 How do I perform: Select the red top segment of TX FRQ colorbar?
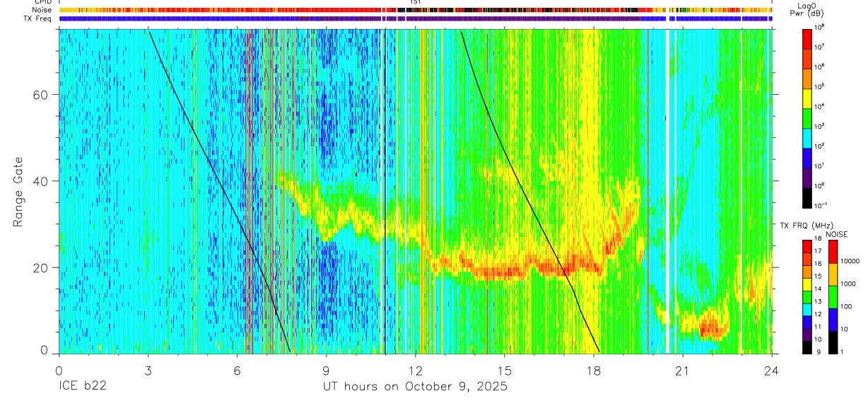[807, 248]
